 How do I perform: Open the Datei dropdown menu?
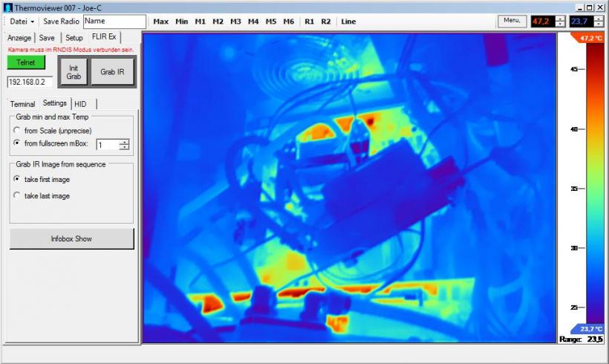(22, 22)
